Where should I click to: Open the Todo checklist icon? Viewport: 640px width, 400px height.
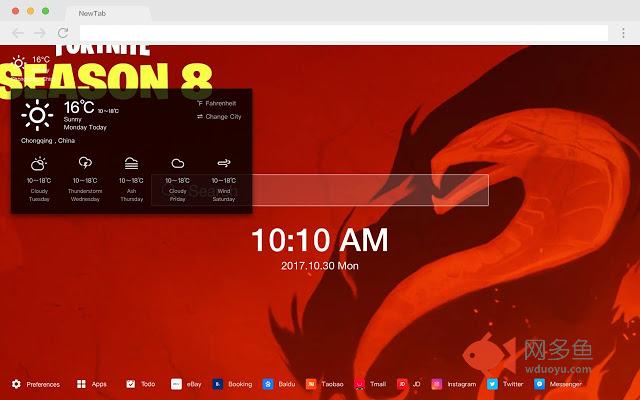tap(131, 384)
